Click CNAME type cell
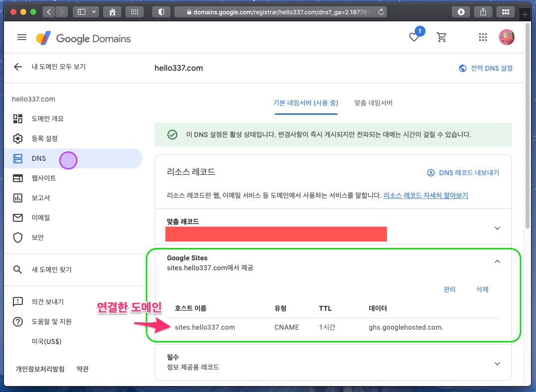This screenshot has width=536, height=392. [x=287, y=328]
